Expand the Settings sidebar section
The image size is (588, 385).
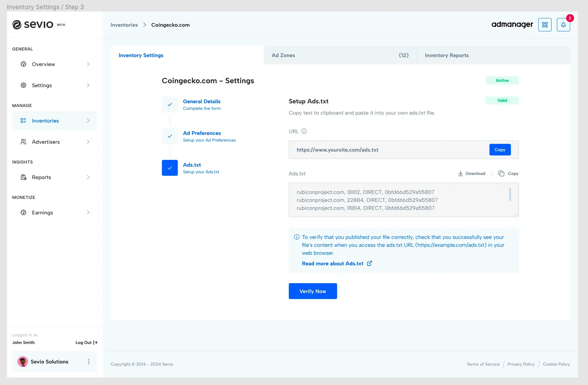coord(88,85)
